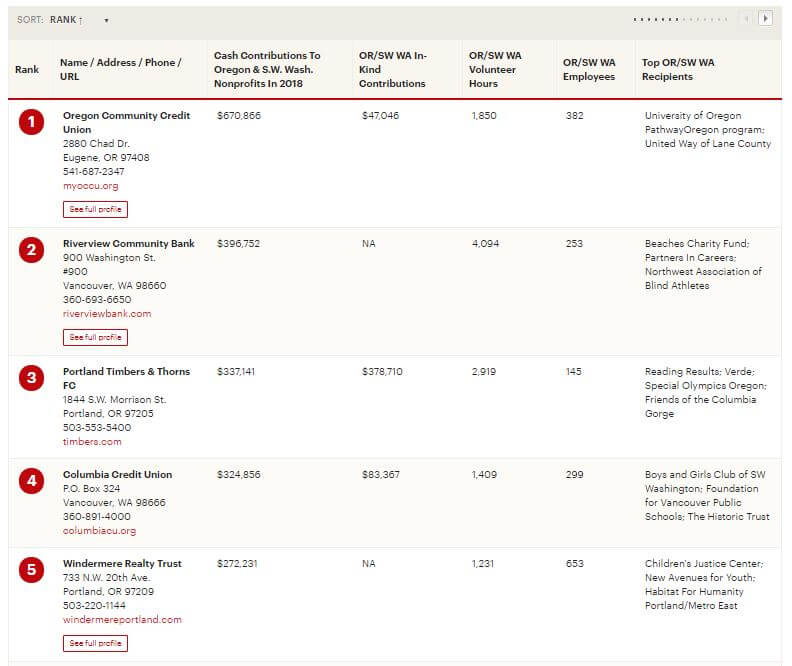792x666 pixels.
Task: Open windermereportland.com link
Action: click(122, 620)
